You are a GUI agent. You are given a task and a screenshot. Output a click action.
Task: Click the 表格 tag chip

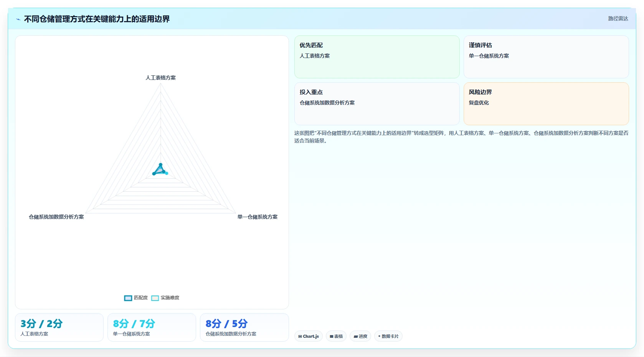pos(336,336)
